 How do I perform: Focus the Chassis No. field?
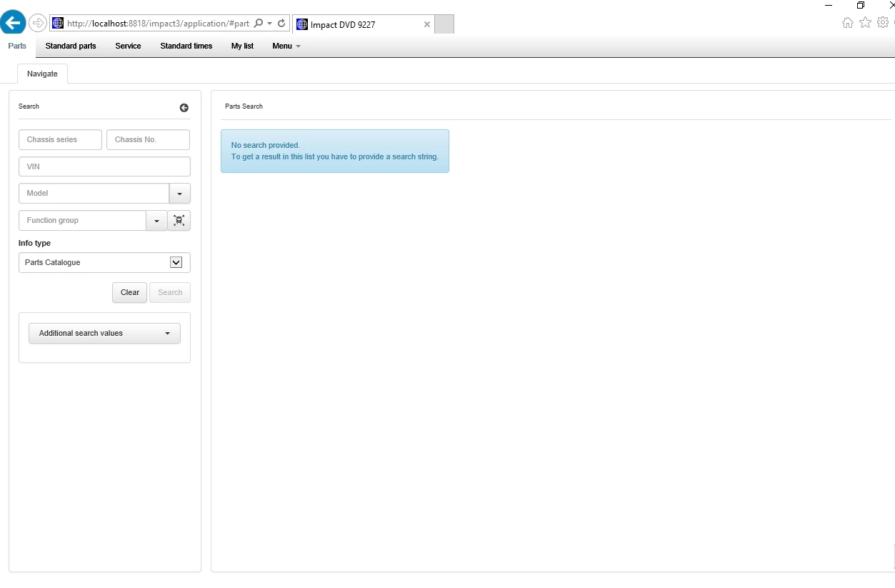tap(148, 140)
